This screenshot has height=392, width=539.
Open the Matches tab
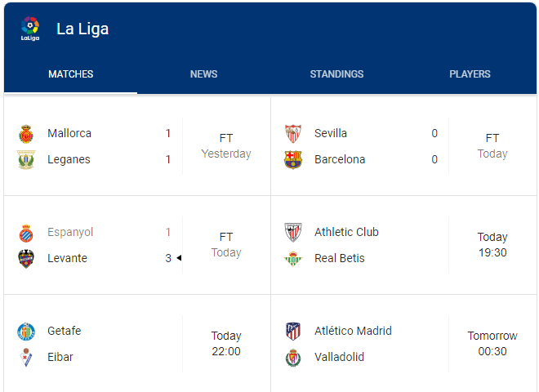[x=71, y=74]
